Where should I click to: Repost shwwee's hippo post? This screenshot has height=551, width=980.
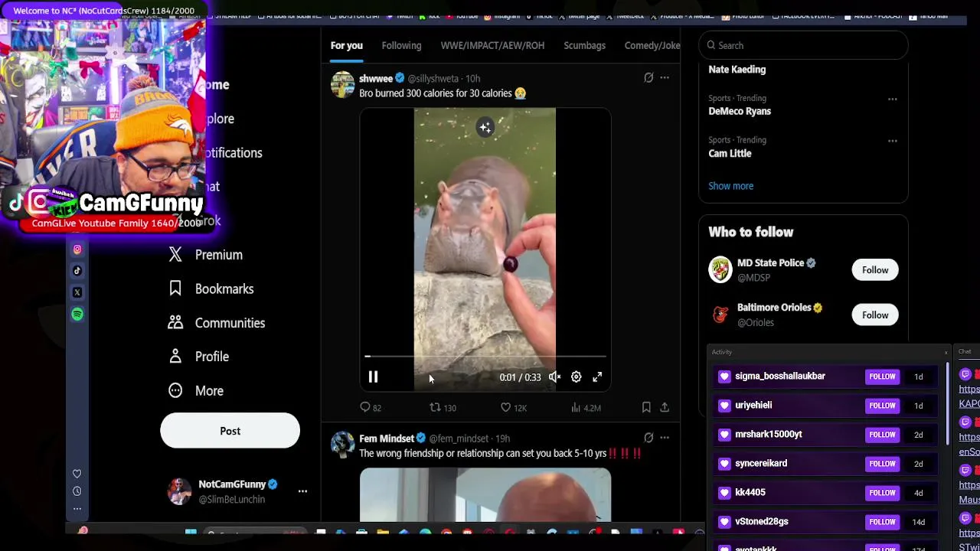coord(443,408)
